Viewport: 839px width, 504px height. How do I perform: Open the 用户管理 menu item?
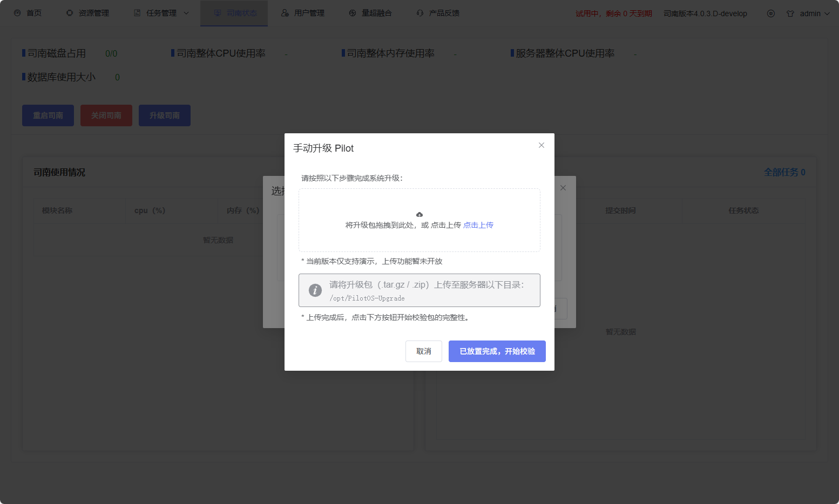click(x=303, y=13)
